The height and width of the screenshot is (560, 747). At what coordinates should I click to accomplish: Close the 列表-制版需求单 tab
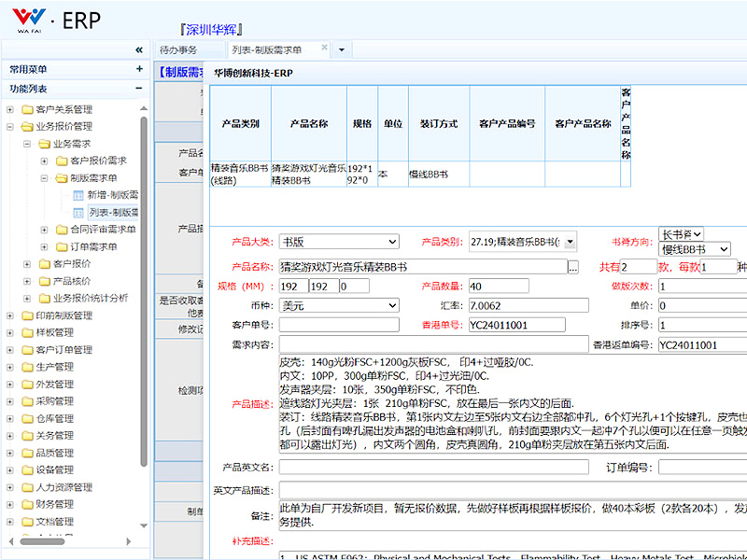point(324,48)
